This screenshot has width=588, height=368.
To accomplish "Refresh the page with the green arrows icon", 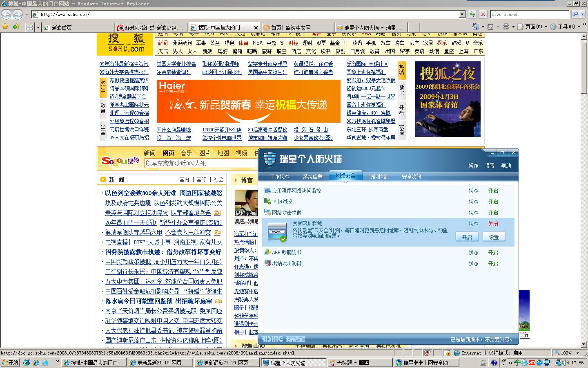I will point(472,14).
